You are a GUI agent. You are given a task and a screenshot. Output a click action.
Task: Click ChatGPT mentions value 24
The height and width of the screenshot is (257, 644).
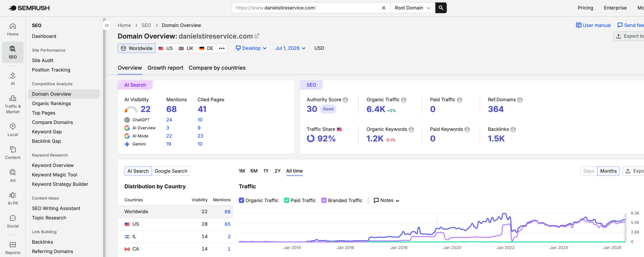[x=169, y=120]
